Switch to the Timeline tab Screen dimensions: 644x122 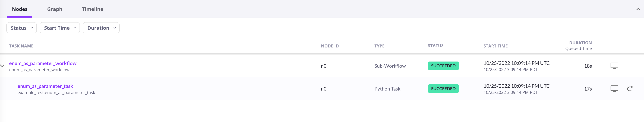(93, 9)
